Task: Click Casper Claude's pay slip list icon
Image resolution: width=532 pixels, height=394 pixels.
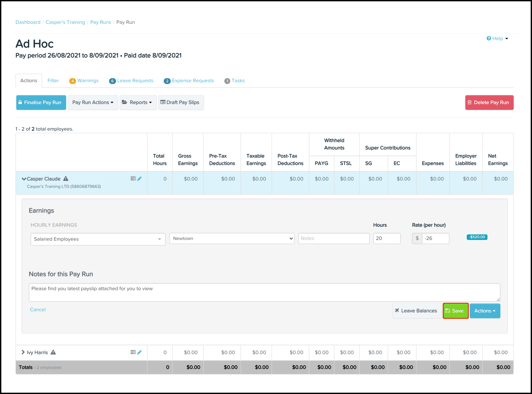Action: coord(133,179)
